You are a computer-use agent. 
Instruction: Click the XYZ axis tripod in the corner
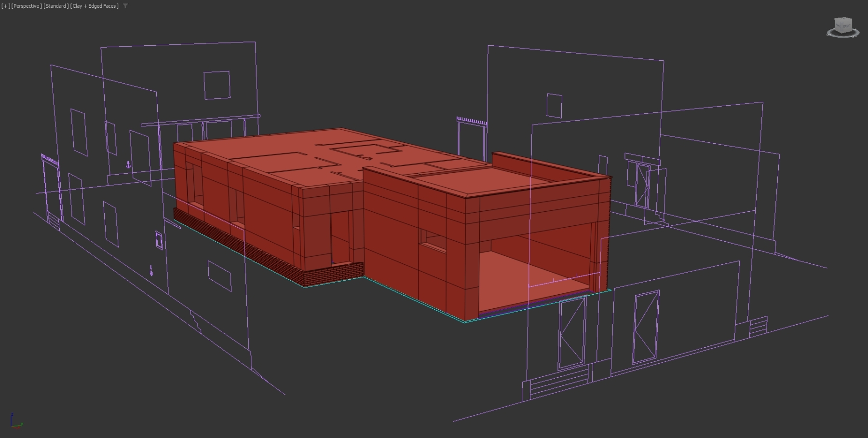coord(15,422)
